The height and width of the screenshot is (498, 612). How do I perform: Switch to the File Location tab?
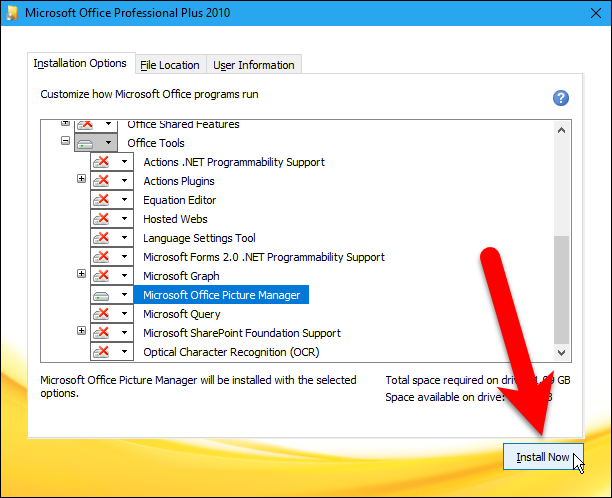pos(170,65)
